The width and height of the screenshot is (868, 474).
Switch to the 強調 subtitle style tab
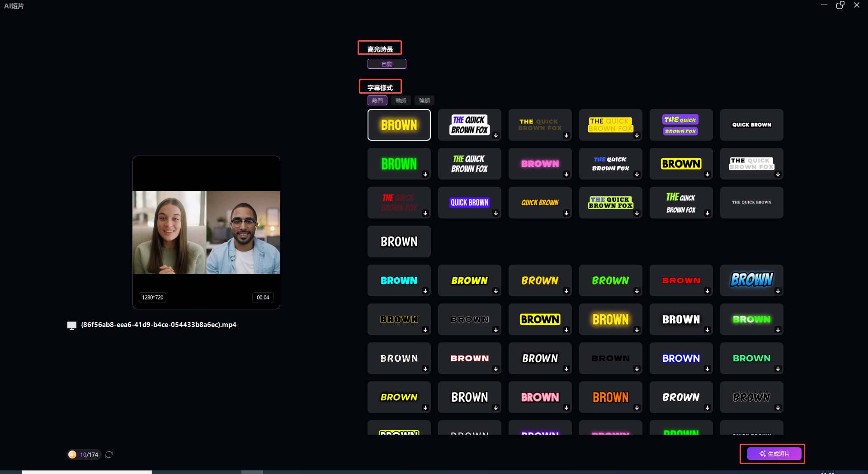[x=424, y=100]
